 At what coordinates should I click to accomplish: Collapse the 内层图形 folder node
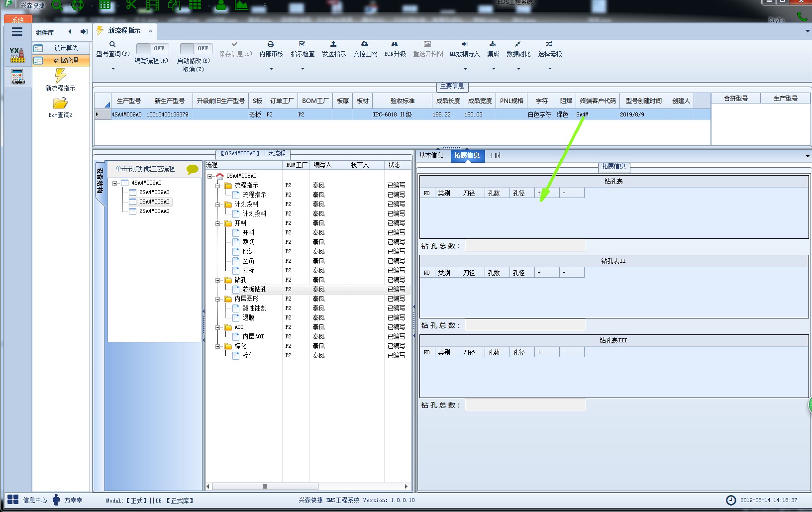point(218,299)
